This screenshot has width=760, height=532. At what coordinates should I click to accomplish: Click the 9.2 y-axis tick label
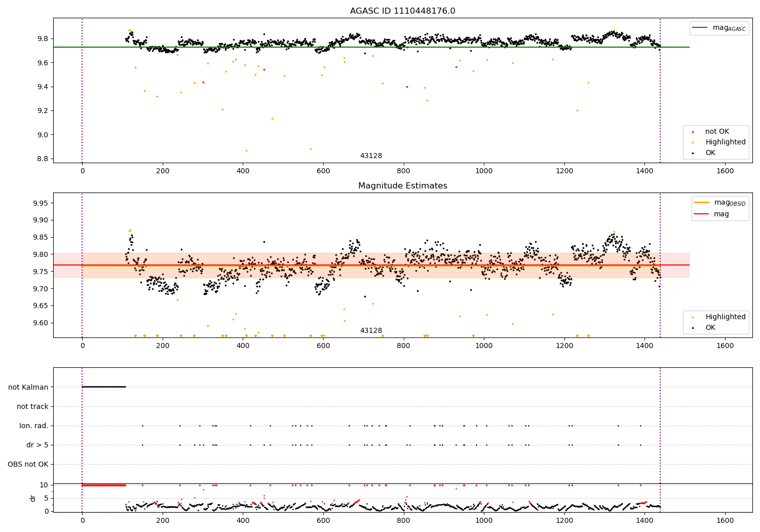point(42,111)
